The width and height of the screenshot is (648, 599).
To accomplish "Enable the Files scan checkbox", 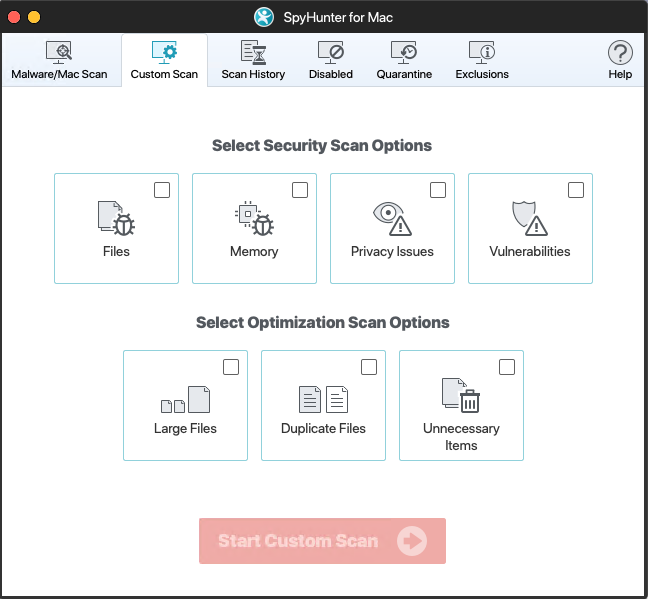I will (x=162, y=190).
